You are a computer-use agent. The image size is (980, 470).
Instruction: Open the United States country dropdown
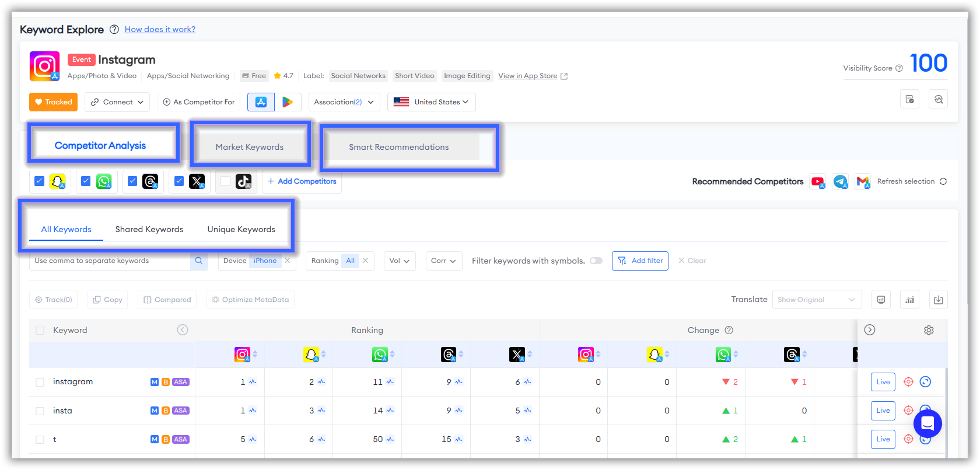click(431, 102)
